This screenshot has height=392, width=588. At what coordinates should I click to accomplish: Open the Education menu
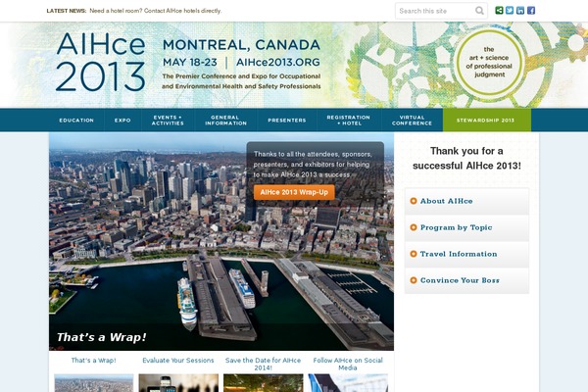pos(76,120)
